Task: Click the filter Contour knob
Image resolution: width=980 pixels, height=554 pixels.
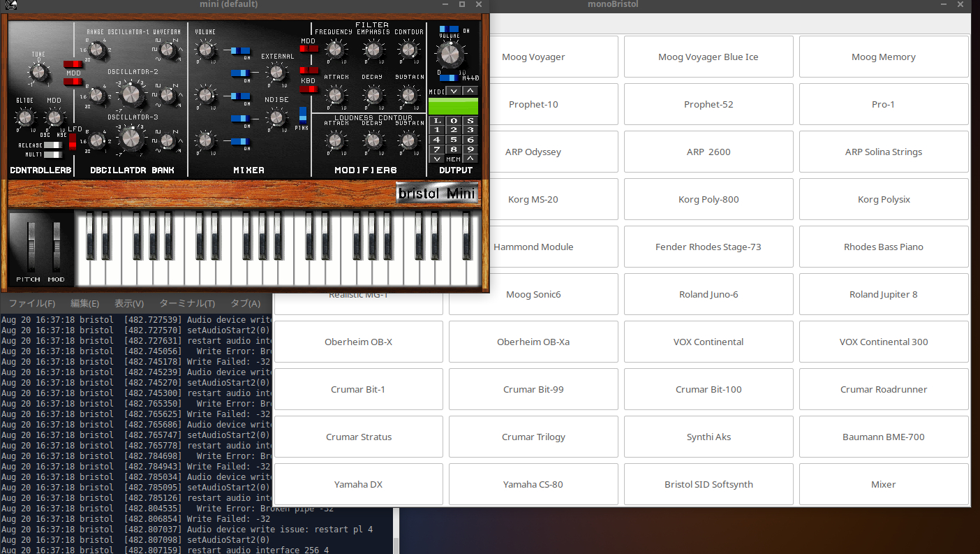Action: tap(409, 50)
